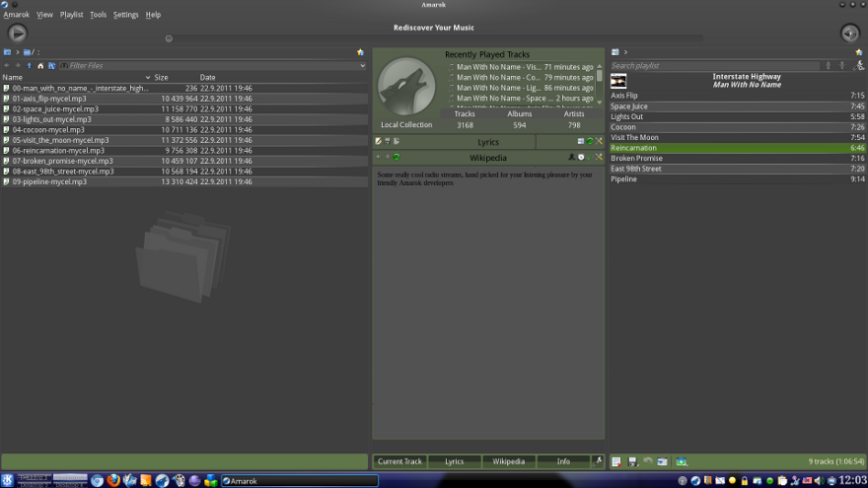Click the Wikipedia applet back arrow

[x=379, y=158]
